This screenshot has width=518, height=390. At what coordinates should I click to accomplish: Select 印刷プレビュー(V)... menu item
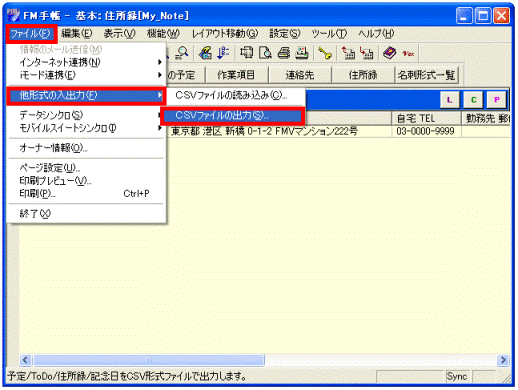click(86, 181)
